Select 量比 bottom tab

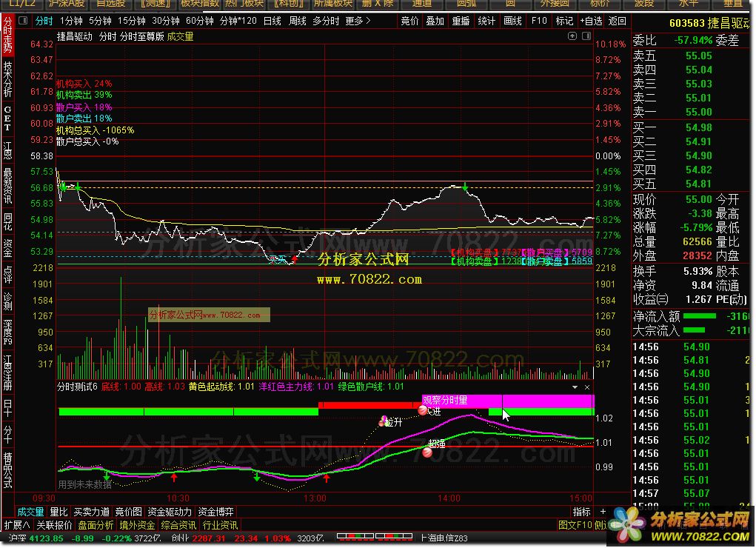tap(58, 512)
